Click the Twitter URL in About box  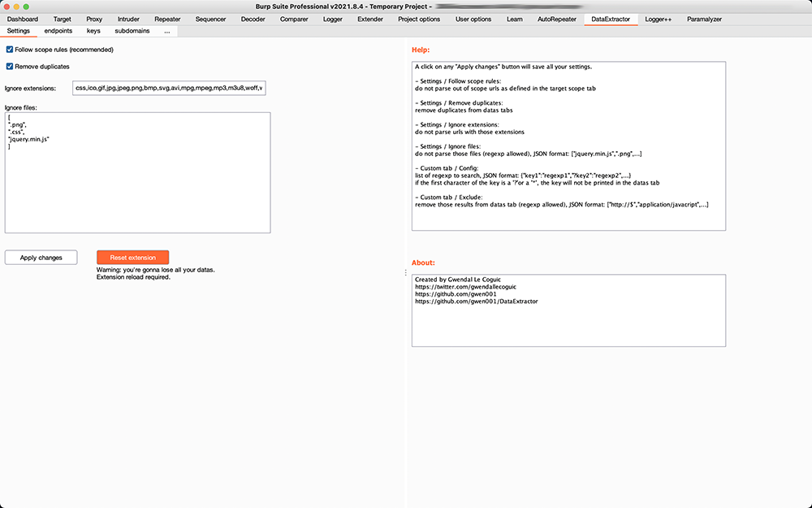465,287
